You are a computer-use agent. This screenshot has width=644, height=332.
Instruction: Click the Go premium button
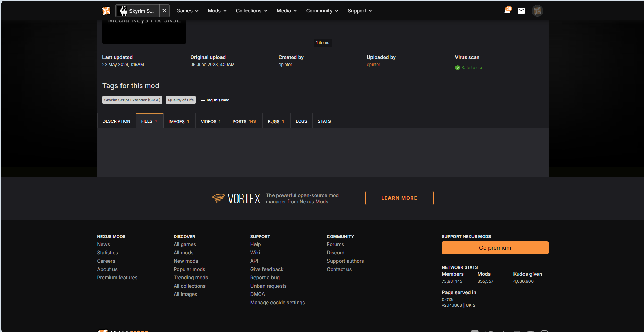[x=495, y=248]
